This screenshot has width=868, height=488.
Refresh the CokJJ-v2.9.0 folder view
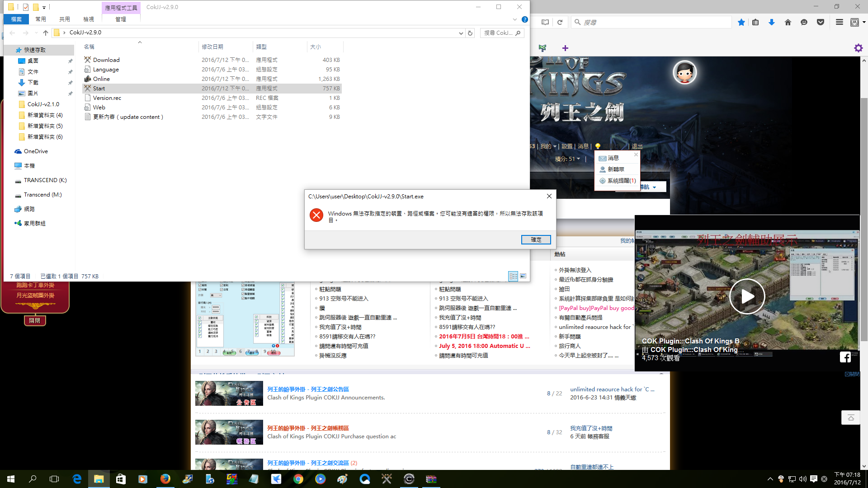click(x=470, y=33)
